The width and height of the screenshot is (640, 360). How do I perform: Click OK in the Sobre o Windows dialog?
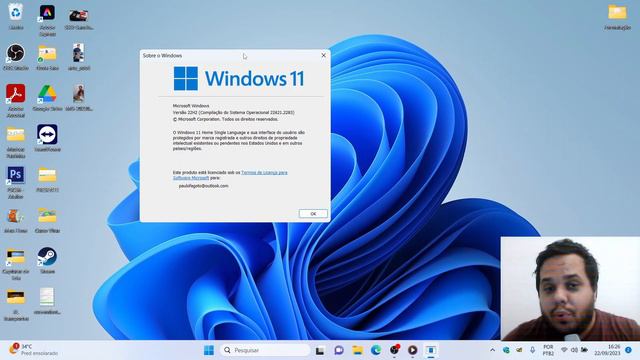tap(313, 213)
